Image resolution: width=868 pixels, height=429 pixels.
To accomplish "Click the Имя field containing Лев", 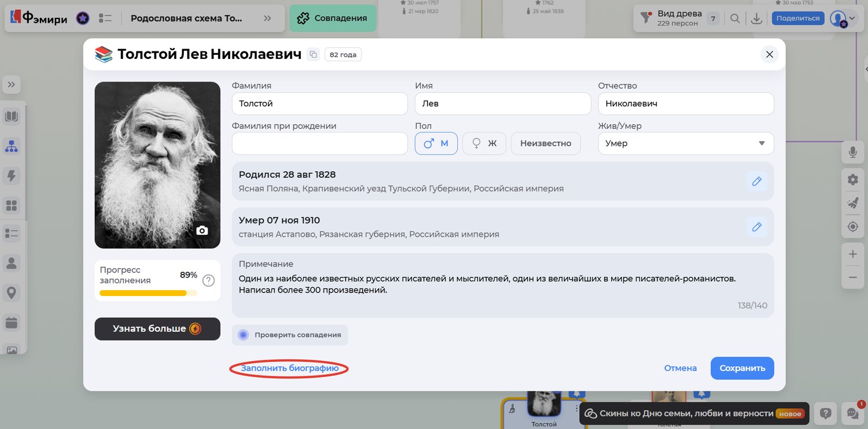I will (x=503, y=103).
